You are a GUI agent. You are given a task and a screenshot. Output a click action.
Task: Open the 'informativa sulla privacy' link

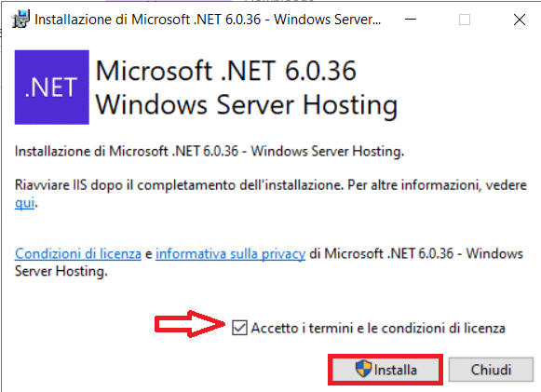(x=231, y=253)
